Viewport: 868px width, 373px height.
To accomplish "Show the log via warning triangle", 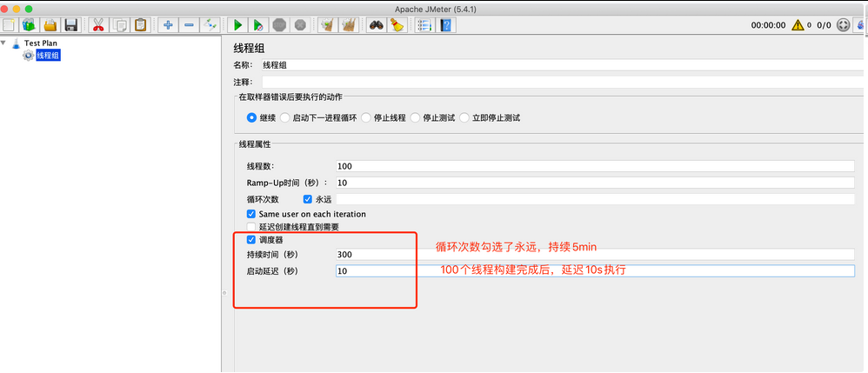I will tap(798, 25).
